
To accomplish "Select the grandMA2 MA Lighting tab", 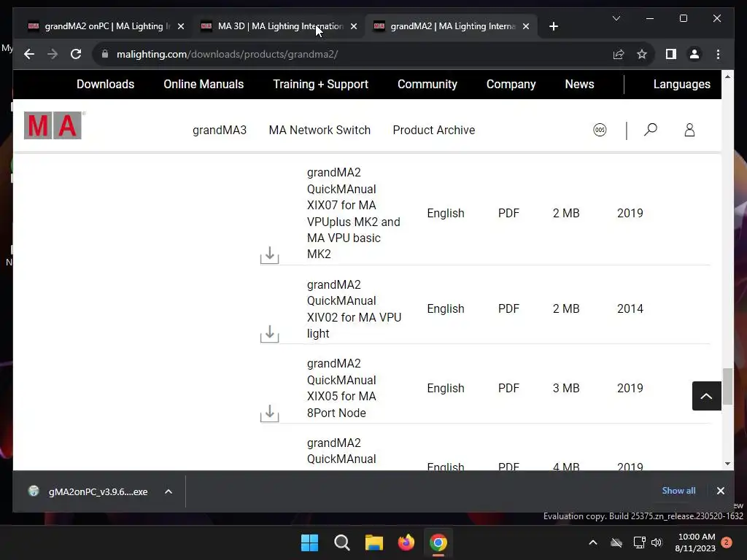I will (x=451, y=26).
